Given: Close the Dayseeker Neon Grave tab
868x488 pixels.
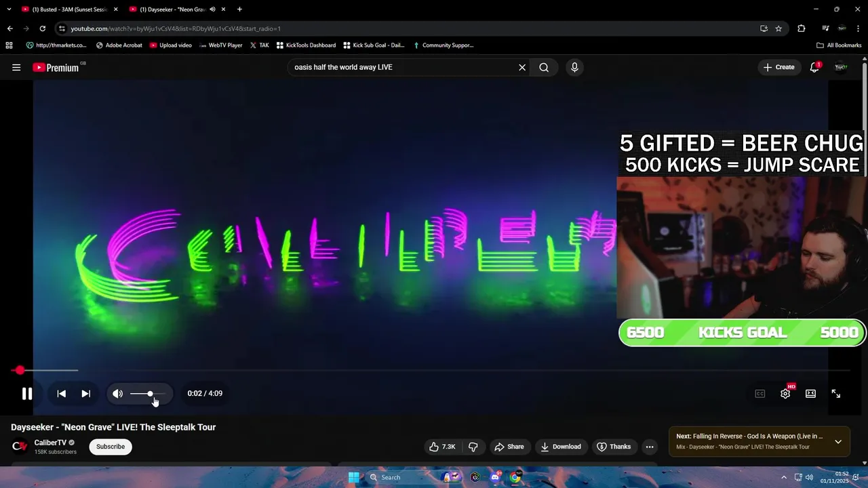Looking at the screenshot, I should point(223,9).
